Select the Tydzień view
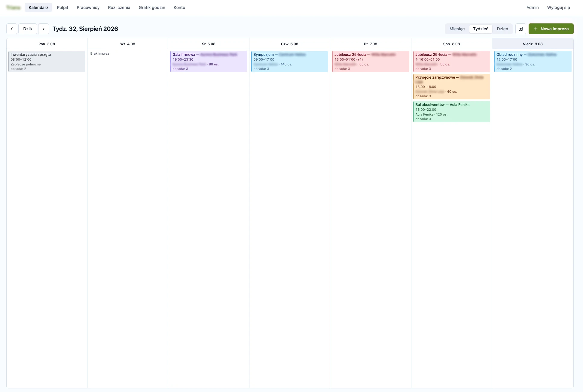Screen dimensions: 583x392 481,29
